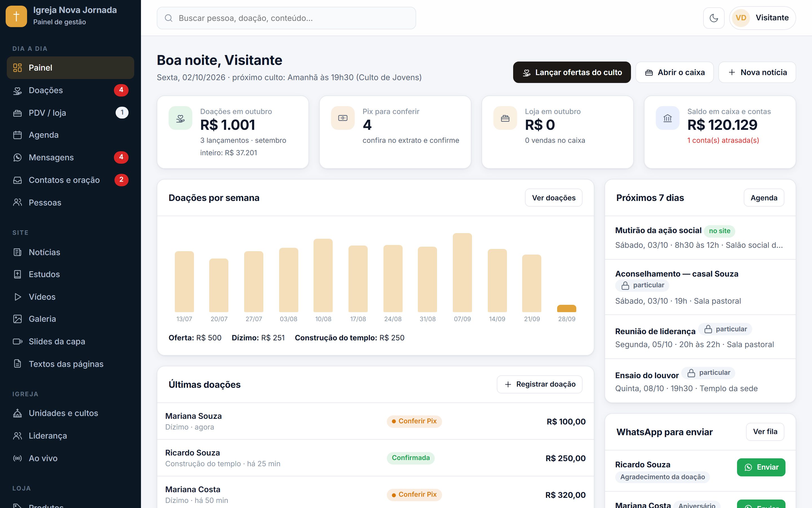Open the Mensagens sidebar label
This screenshot has height=508, width=812.
51,157
